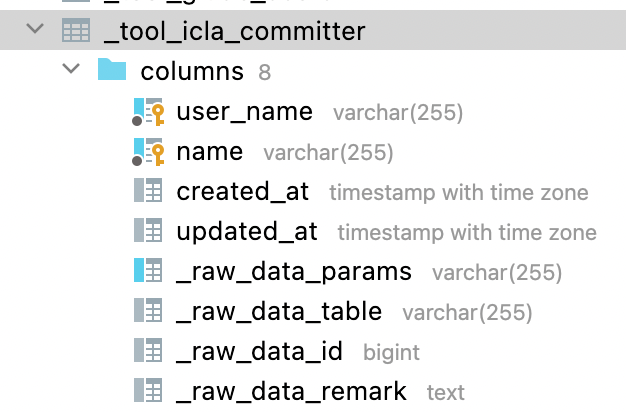Select the _raw_data_remark column entry
626x412 pixels.
[x=291, y=390]
